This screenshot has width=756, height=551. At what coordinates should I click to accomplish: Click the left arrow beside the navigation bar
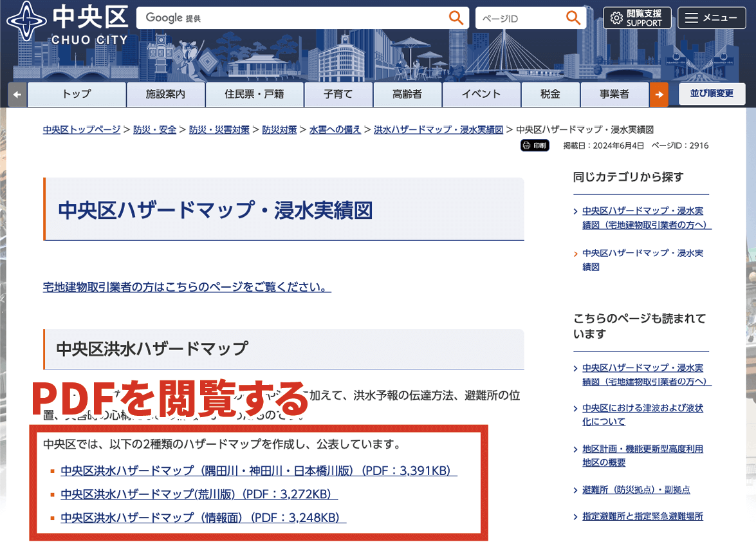pyautogui.click(x=17, y=94)
